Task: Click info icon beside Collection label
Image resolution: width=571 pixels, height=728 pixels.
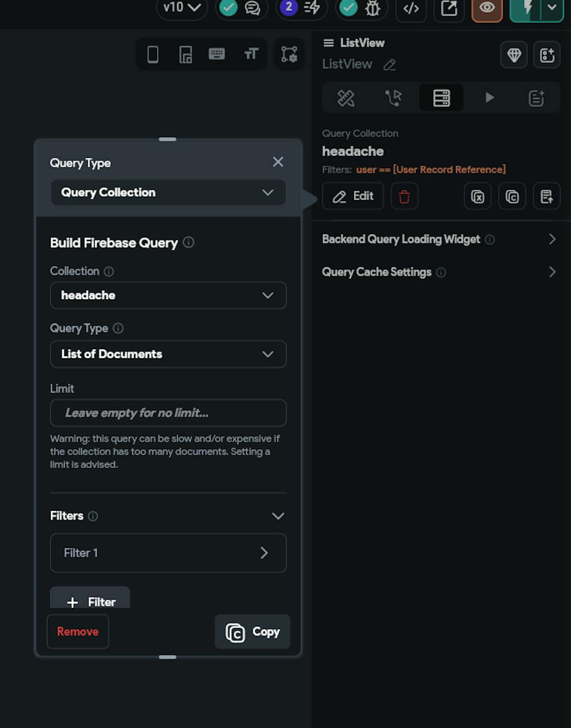Action: click(x=109, y=271)
